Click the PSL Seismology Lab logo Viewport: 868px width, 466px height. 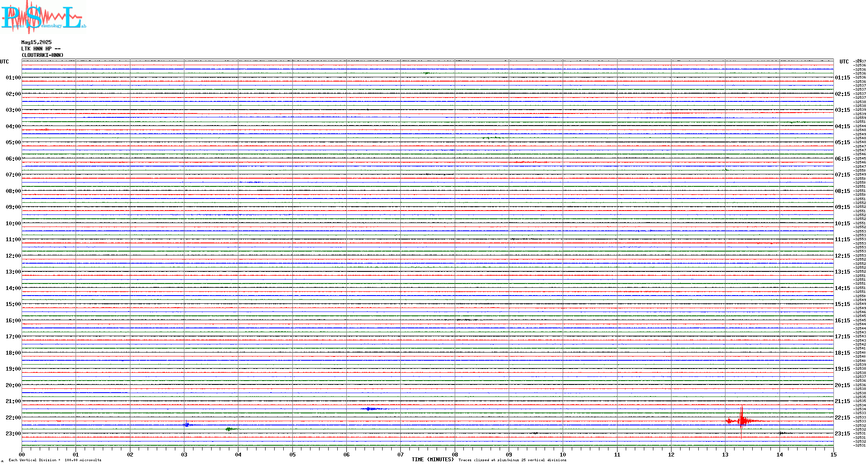coord(43,17)
